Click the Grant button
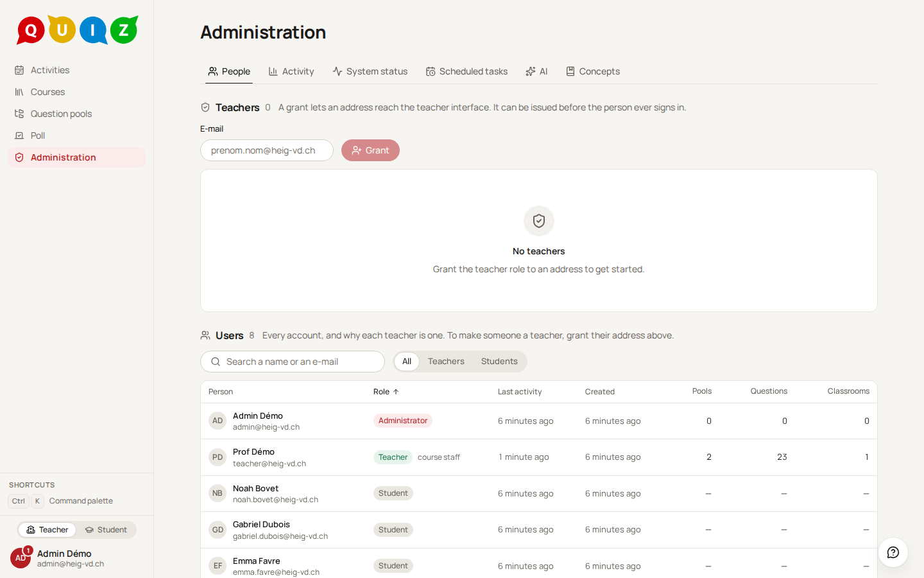The image size is (924, 578). tap(370, 150)
